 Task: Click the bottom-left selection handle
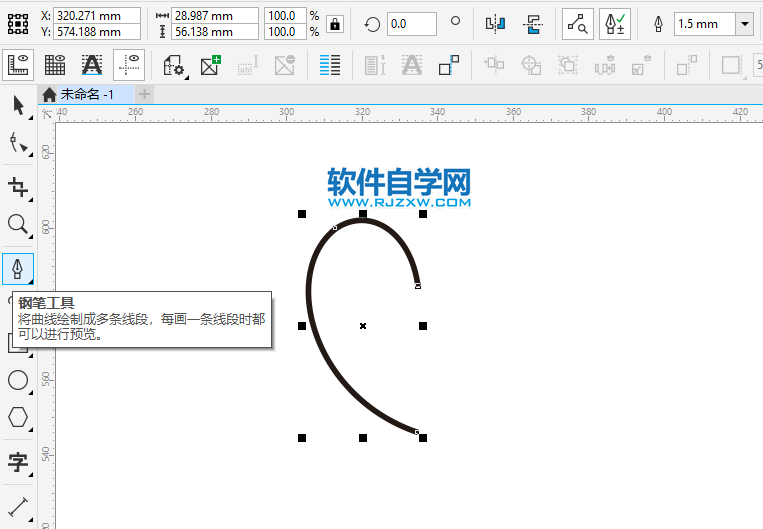(302, 438)
